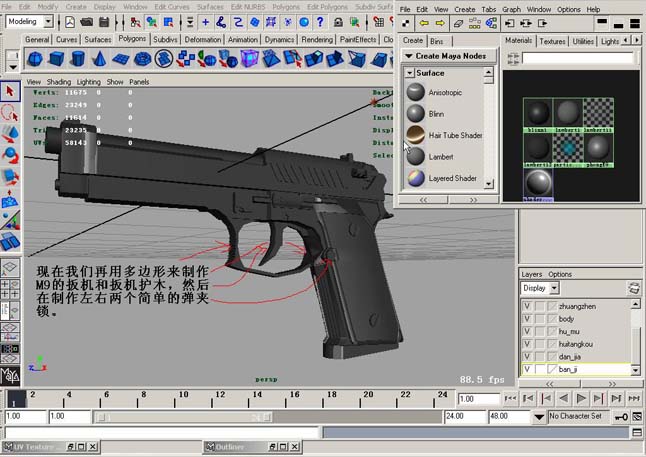Click play backward button
Image resolution: width=646 pixels, height=457 pixels.
(x=564, y=398)
